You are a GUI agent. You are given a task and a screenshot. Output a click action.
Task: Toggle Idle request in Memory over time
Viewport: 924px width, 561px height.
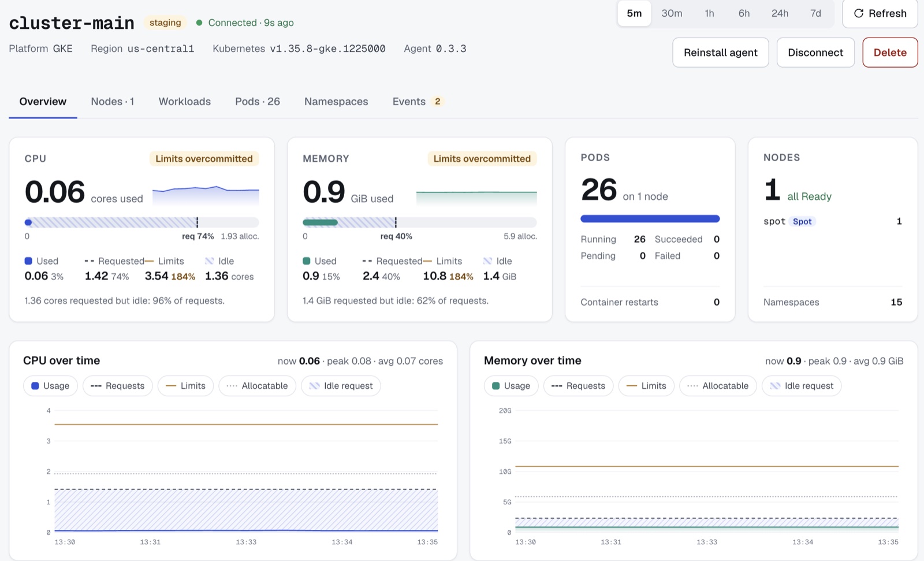point(802,386)
